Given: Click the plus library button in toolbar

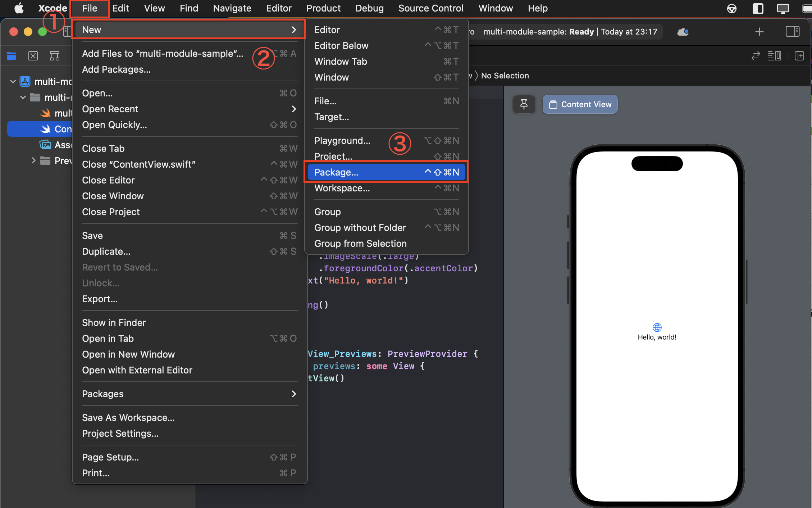Looking at the screenshot, I should coord(759,32).
